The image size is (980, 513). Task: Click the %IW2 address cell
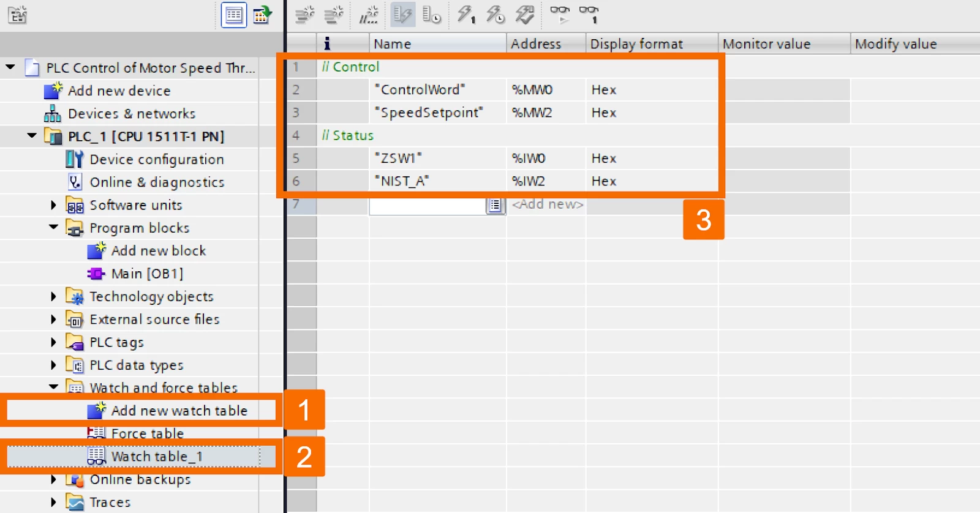click(546, 181)
